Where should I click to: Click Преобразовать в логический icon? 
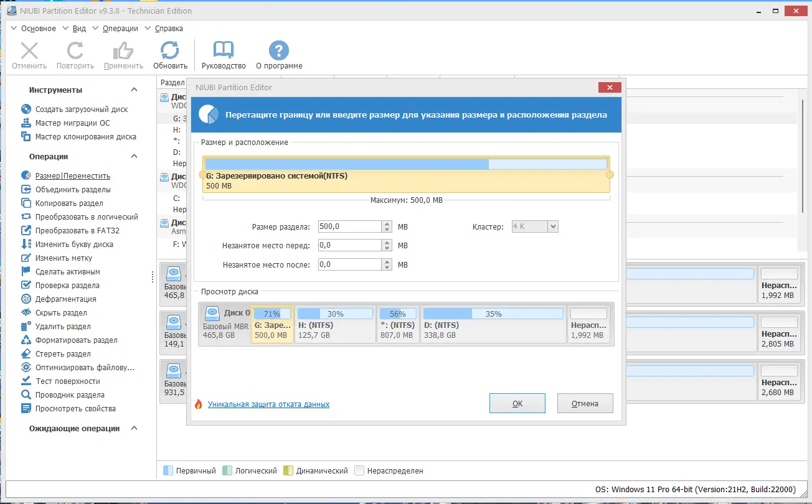pos(26,217)
